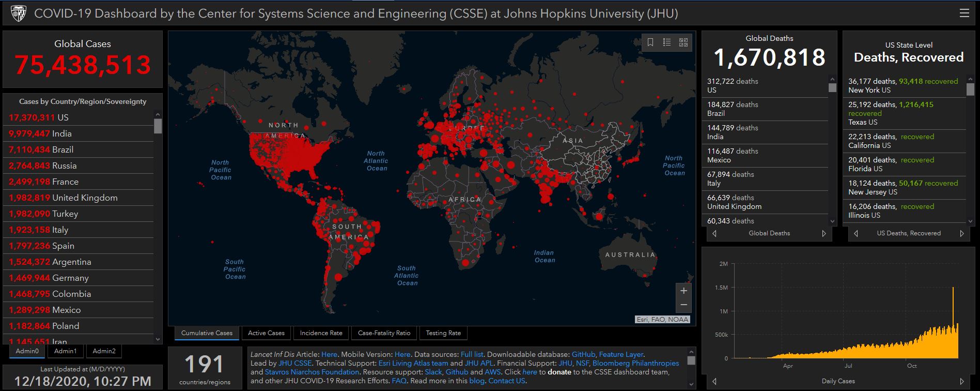Click the Esri, FAO, NOAA attribution
The height and width of the screenshot is (391, 980).
pyautogui.click(x=662, y=320)
